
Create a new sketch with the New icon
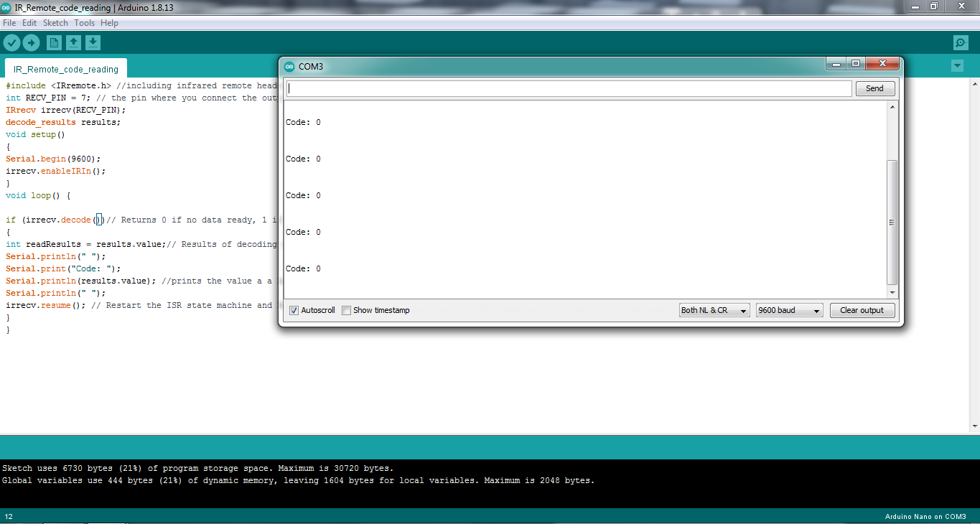click(x=54, y=43)
